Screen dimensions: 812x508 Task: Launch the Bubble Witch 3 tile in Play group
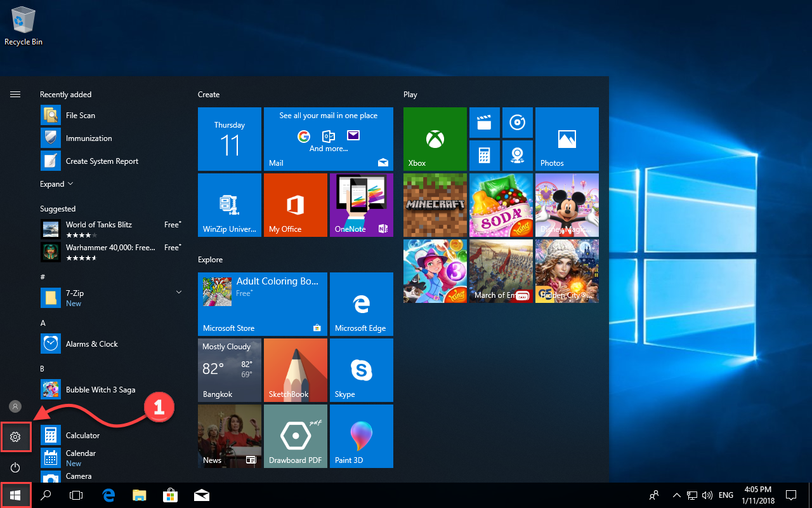click(435, 271)
